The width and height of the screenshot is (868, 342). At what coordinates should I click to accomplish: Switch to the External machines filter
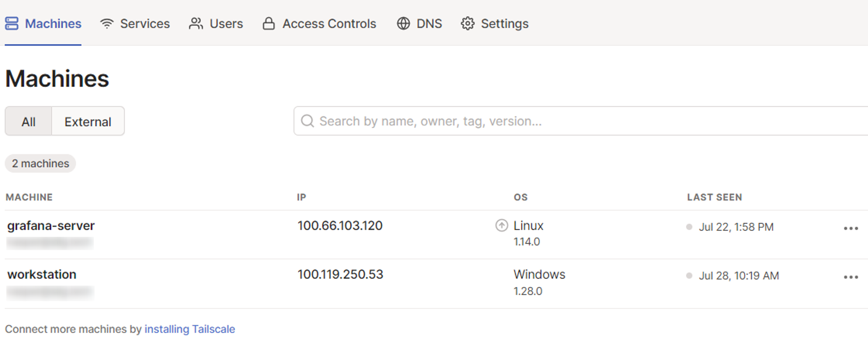tap(88, 122)
